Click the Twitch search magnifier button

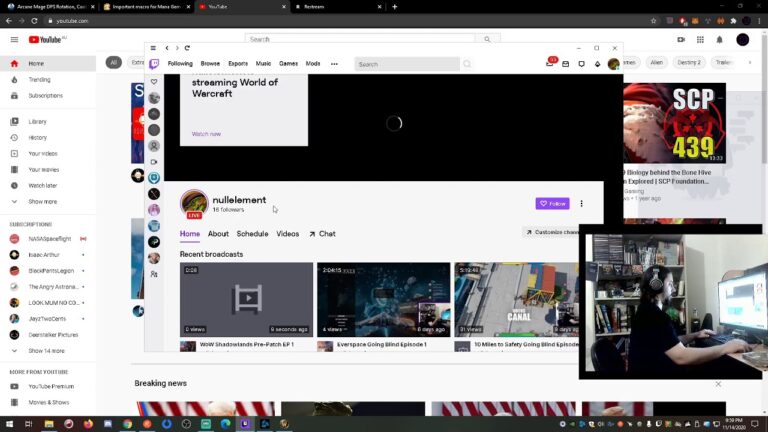point(467,64)
